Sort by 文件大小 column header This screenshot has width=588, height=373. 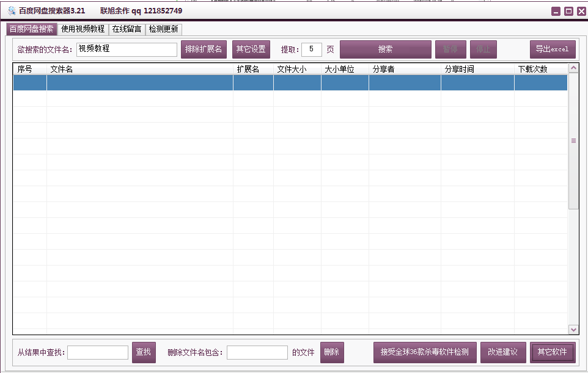coord(297,69)
